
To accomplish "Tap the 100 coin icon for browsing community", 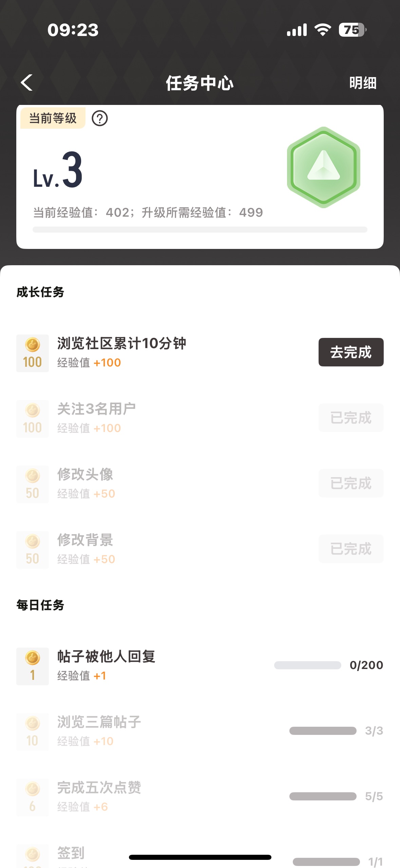I will [33, 353].
